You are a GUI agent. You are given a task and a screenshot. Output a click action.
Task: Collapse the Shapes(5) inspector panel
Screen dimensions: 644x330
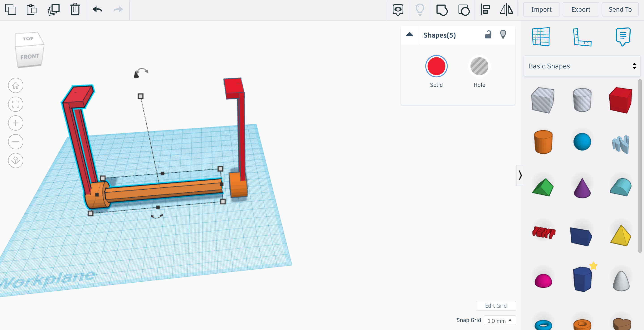point(409,34)
